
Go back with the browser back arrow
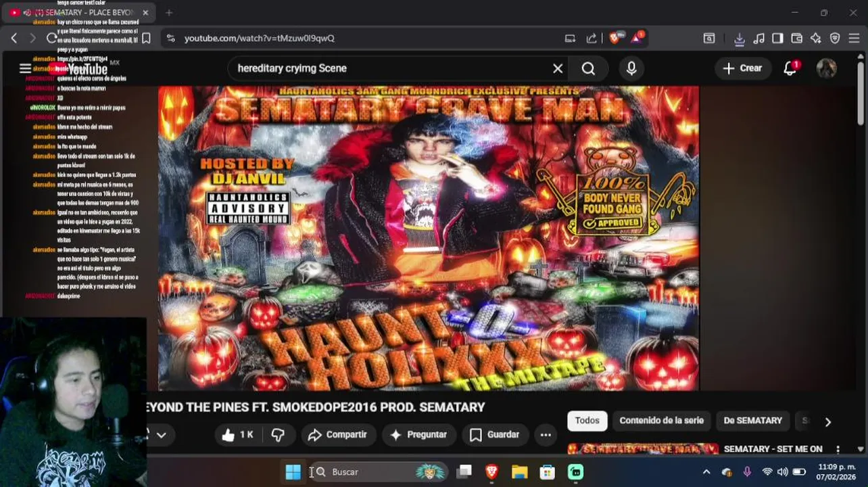[14, 39]
